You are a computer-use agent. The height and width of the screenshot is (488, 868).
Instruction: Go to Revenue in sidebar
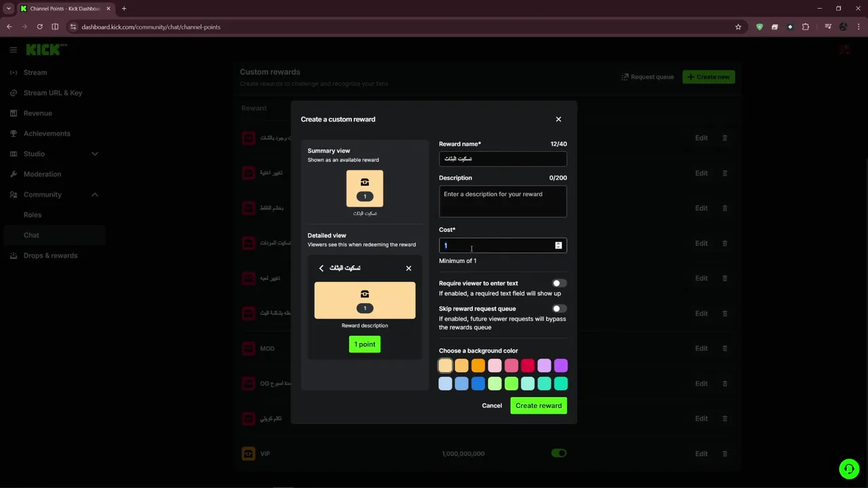coord(38,113)
